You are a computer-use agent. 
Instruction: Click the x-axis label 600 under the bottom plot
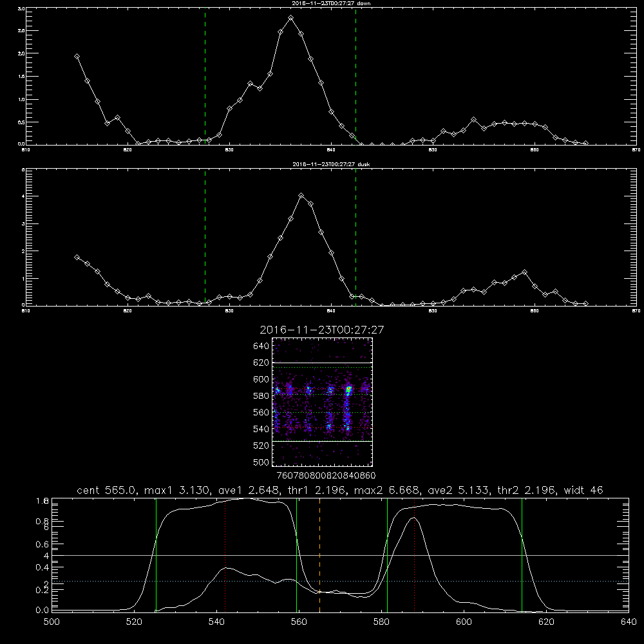tap(464, 622)
